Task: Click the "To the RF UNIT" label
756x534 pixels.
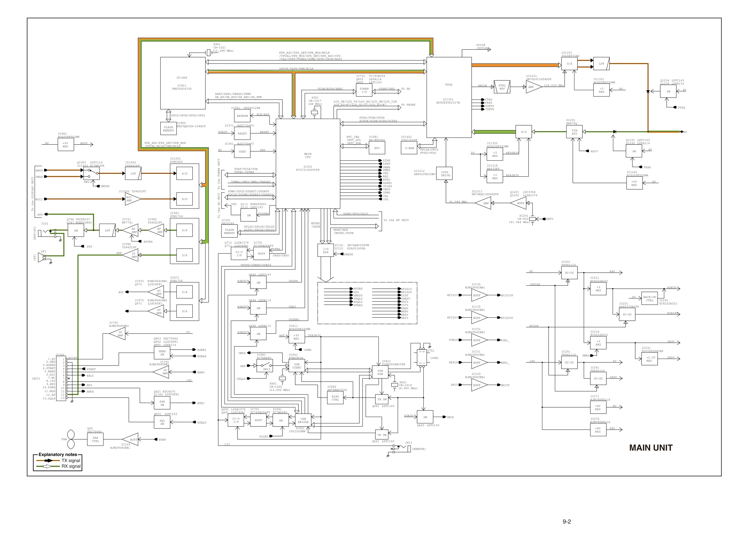Action: coord(396,220)
